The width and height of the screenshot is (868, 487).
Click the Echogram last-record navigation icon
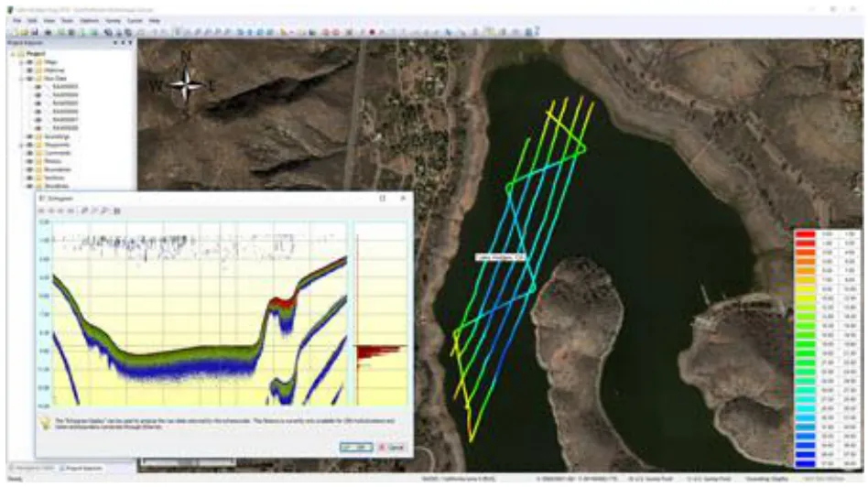click(x=71, y=211)
